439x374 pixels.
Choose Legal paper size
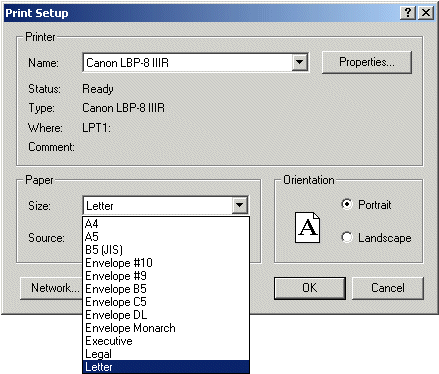[x=166, y=354]
